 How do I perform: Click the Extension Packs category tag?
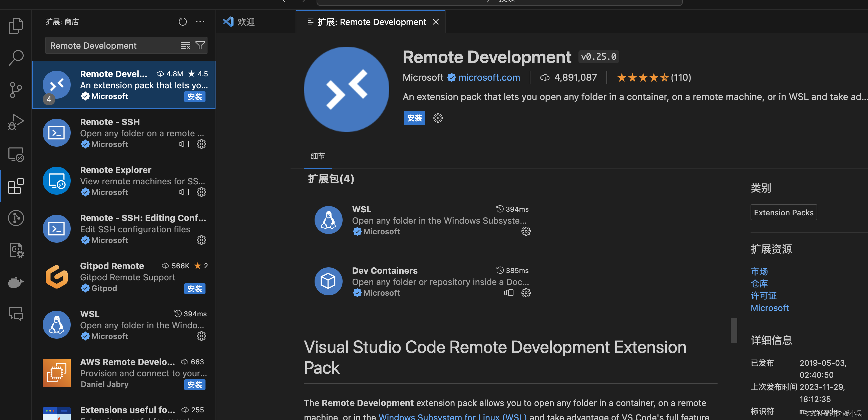point(783,213)
